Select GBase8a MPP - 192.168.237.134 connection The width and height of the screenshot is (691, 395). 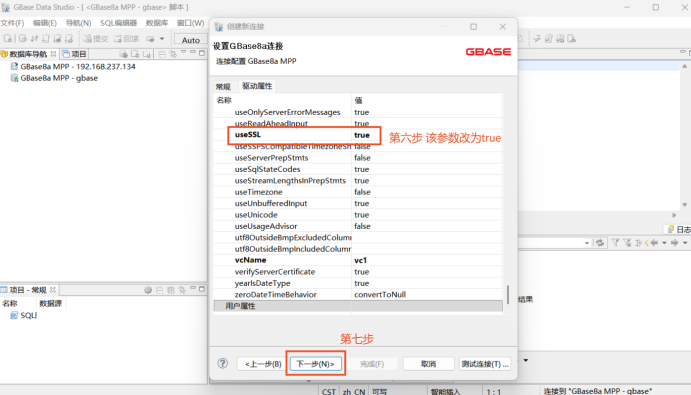pos(73,67)
